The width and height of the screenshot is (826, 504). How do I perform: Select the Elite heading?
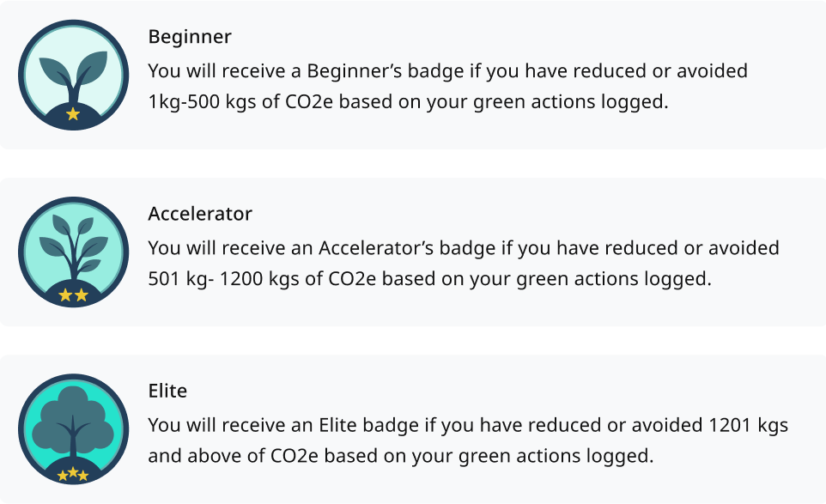(x=167, y=391)
